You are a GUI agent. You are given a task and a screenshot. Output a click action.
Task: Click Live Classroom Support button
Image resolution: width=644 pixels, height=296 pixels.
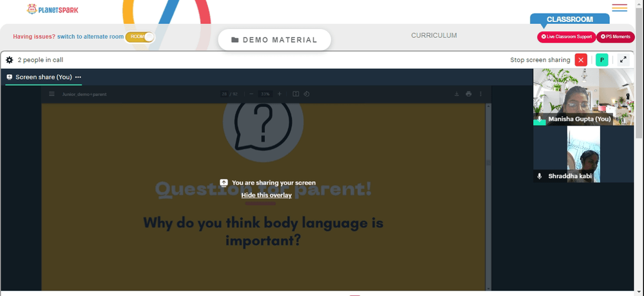566,37
